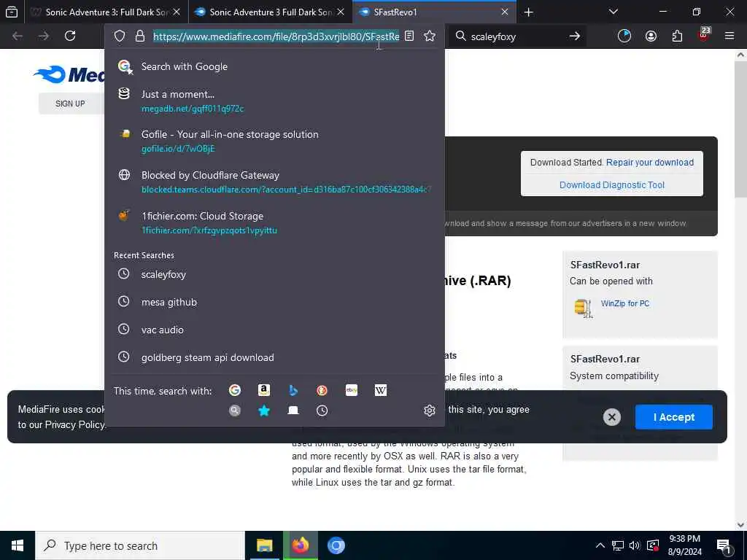
Task: Go forward to the next page
Action: [x=44, y=36]
